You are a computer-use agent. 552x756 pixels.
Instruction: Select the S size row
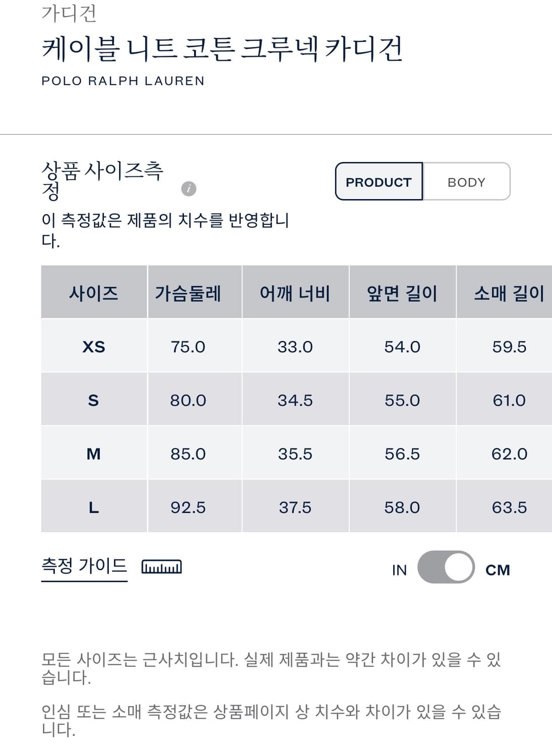click(93, 400)
